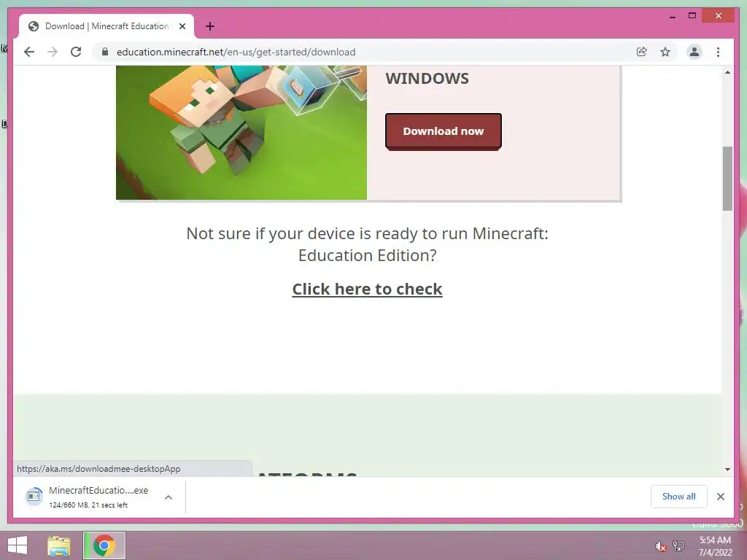View site security lock information
The width and height of the screenshot is (747, 560).
tap(105, 52)
